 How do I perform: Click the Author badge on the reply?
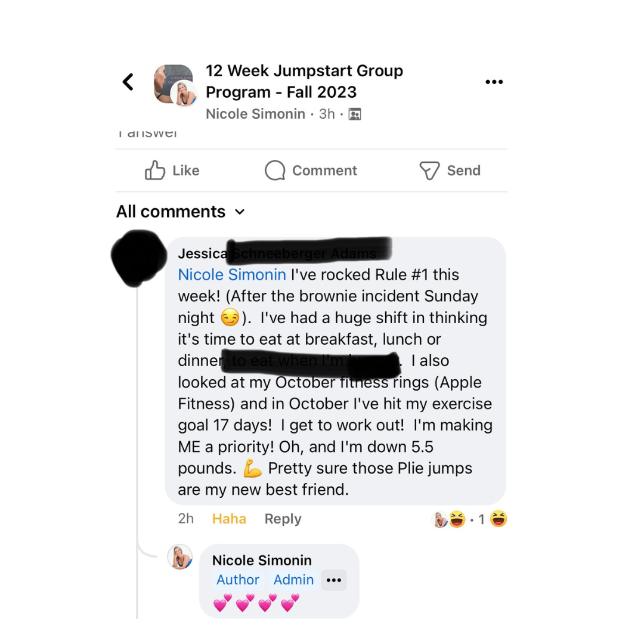click(238, 580)
